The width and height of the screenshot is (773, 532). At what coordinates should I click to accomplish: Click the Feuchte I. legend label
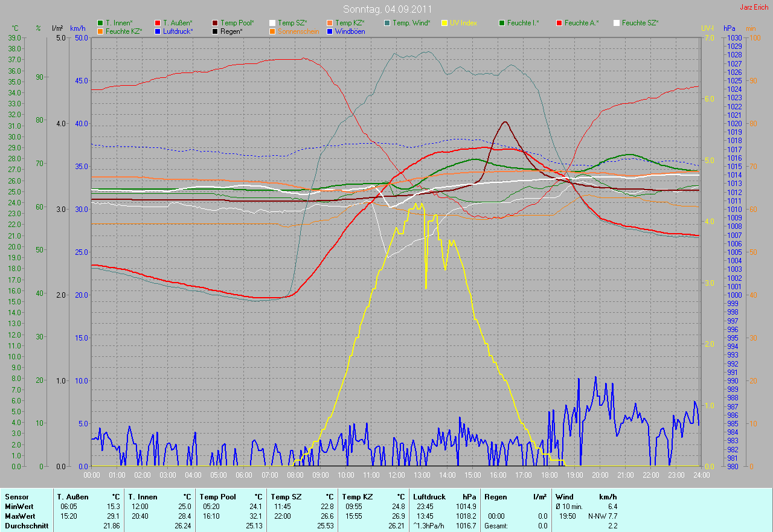pos(523,23)
